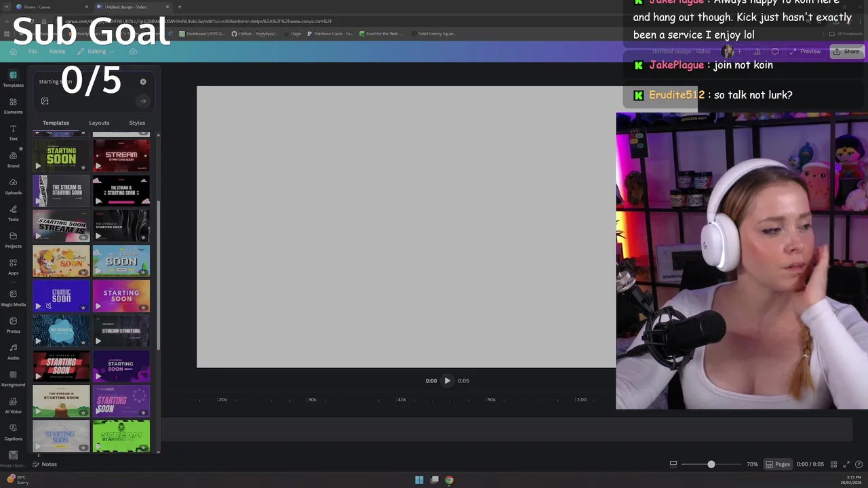The height and width of the screenshot is (488, 868).
Task: Open the File menu
Action: point(33,52)
